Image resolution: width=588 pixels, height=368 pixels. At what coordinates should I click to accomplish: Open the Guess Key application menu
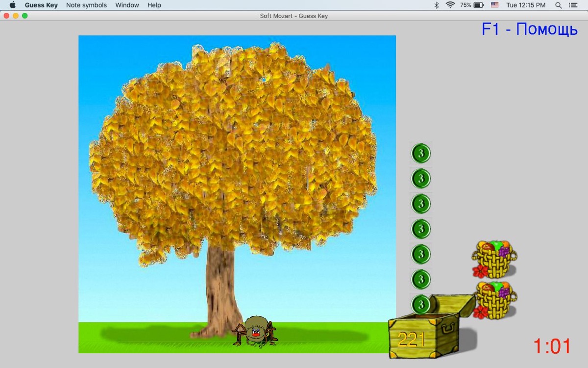(41, 5)
